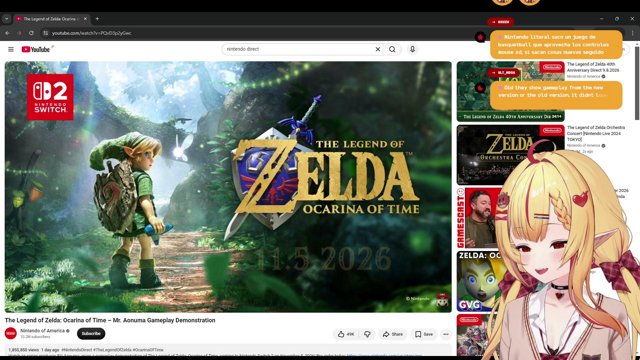Open the Gamescast video thumbnail
The image size is (640, 360).
(x=478, y=218)
